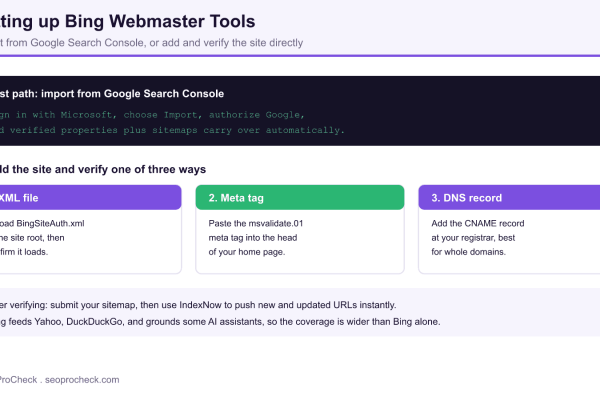Select the '2. Meta tag' card header
This screenshot has height=400, width=600.
pos(300,198)
